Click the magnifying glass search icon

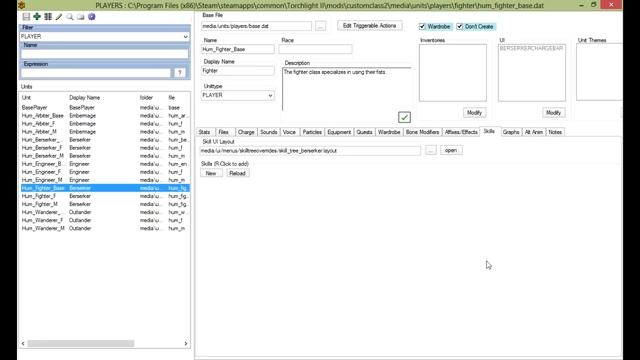[x=70, y=17]
